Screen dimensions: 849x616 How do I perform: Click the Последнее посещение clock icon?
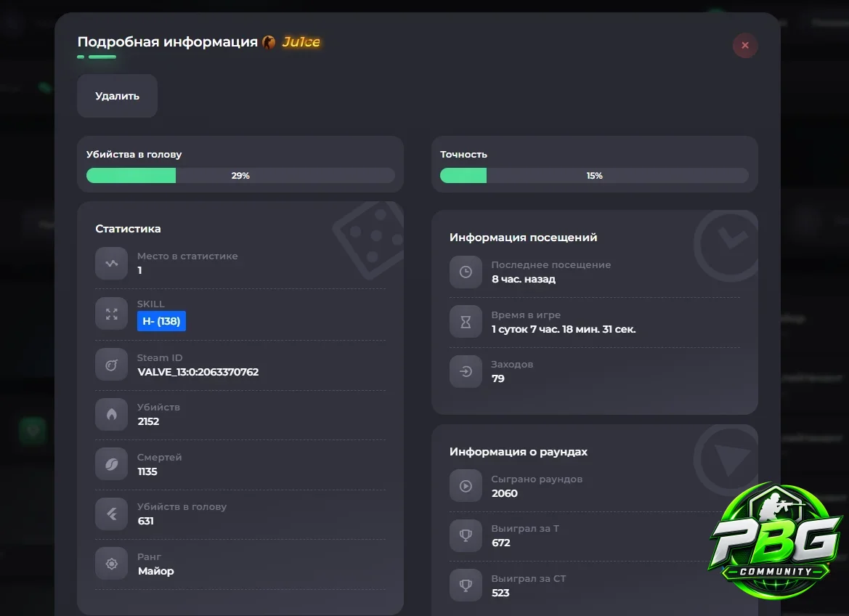click(x=466, y=272)
